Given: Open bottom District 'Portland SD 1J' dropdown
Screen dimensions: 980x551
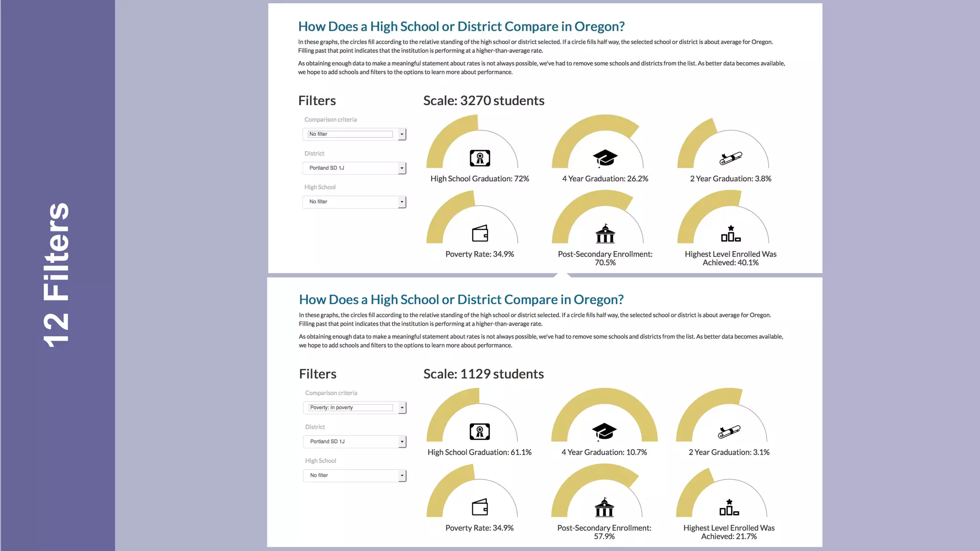Looking at the screenshot, I should click(355, 441).
